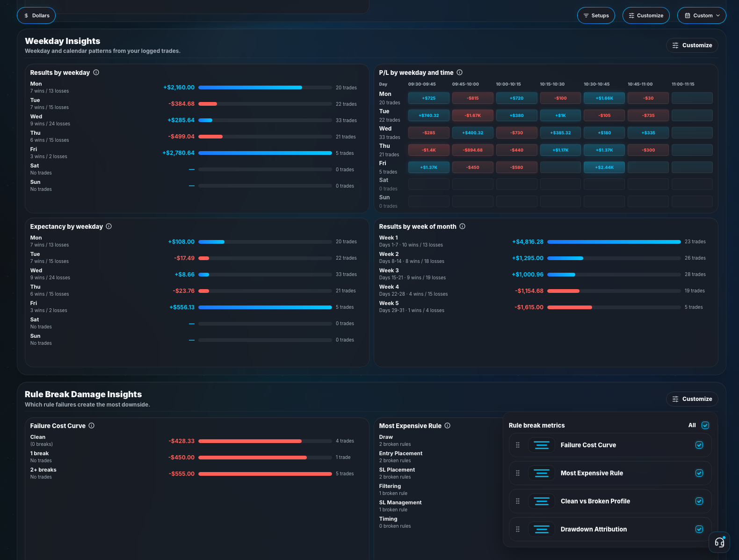Viewport: 739px width, 560px height.
Task: Grab the drag handle for Clean vs Broken Profile
Action: pos(518,501)
